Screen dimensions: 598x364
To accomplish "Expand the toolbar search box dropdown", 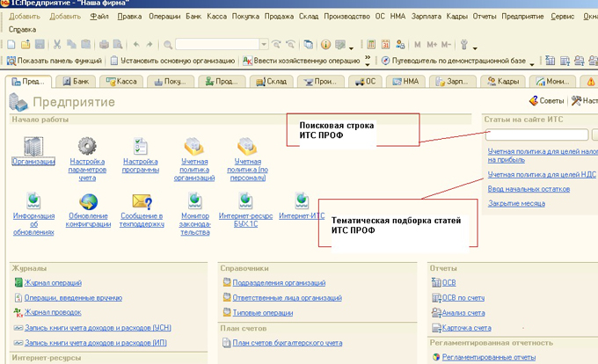I will pyautogui.click(x=264, y=44).
